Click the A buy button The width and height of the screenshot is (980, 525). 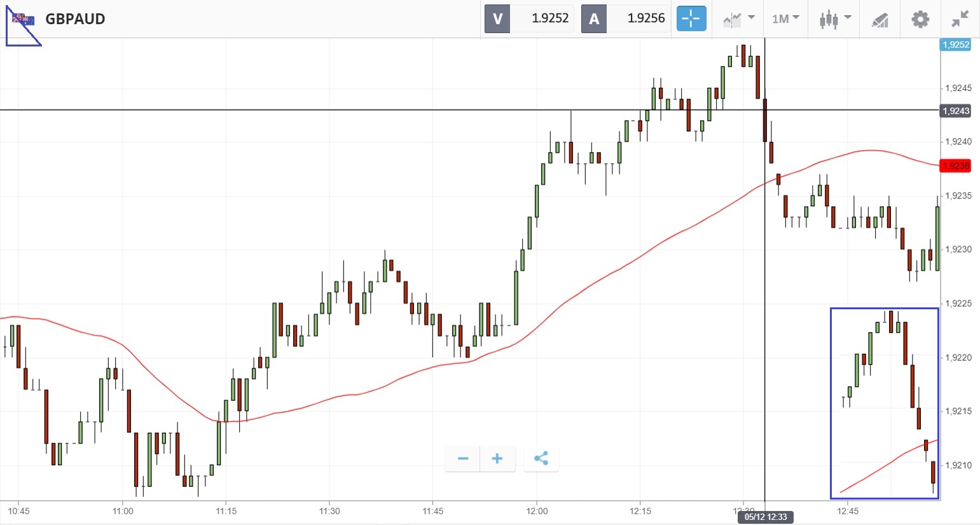[x=594, y=18]
